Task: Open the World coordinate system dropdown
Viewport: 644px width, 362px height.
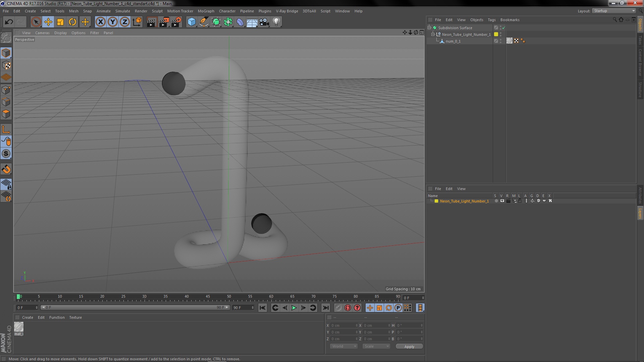Action: pos(344,346)
